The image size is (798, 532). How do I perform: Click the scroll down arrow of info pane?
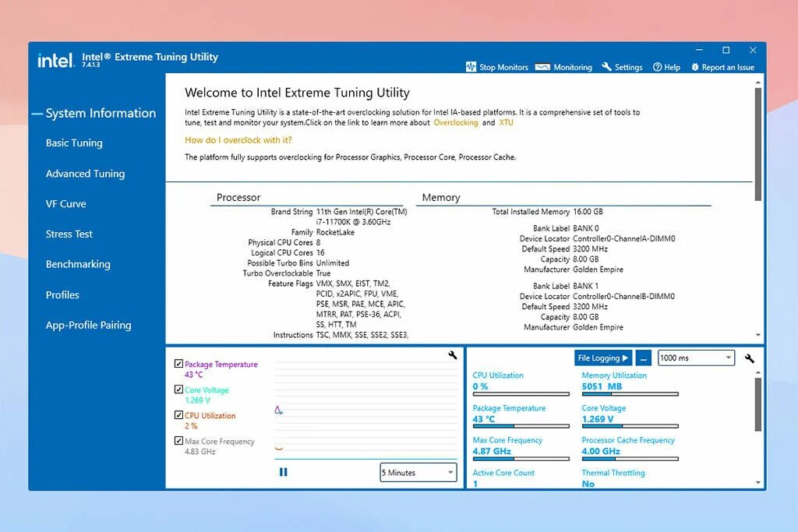coord(757,335)
